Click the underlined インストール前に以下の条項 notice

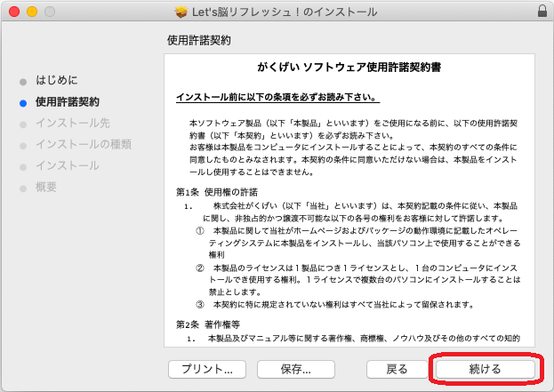click(x=277, y=97)
